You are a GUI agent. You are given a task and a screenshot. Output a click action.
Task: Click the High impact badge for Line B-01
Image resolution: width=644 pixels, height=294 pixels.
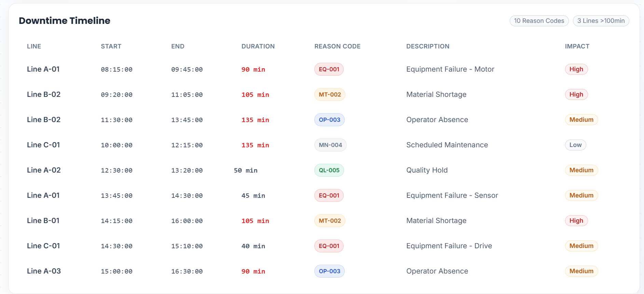click(576, 221)
